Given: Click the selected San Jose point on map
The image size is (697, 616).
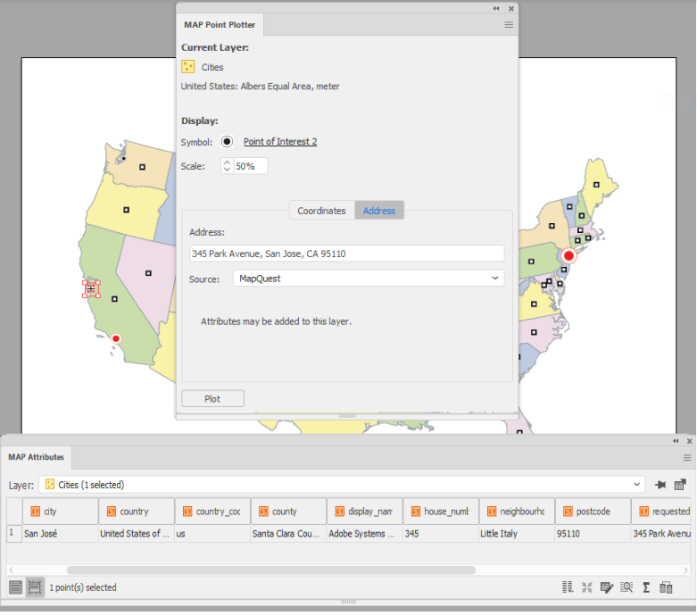Looking at the screenshot, I should [x=91, y=289].
